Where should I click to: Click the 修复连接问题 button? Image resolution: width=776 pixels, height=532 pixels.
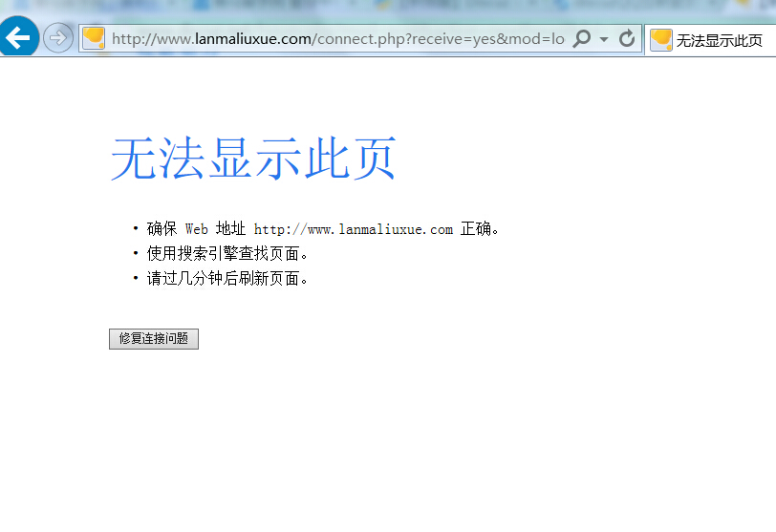point(154,339)
